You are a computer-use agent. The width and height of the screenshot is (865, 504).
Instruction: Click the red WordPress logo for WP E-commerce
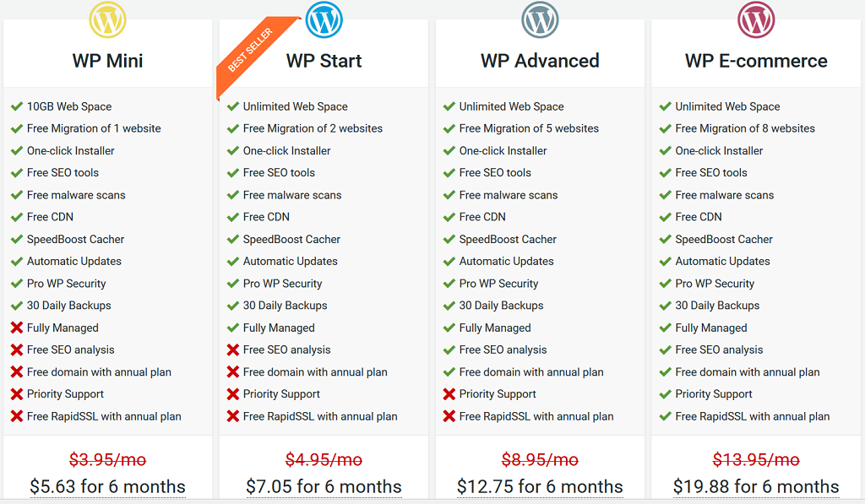click(x=756, y=19)
